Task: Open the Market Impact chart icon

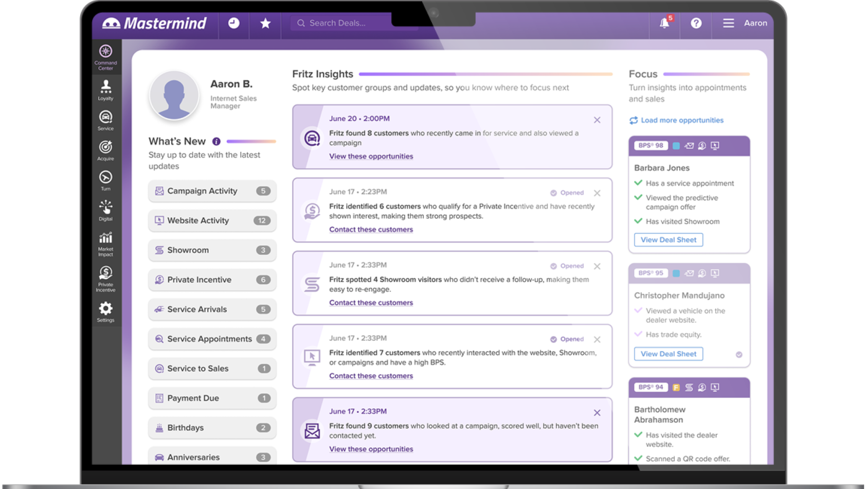Action: [x=105, y=243]
